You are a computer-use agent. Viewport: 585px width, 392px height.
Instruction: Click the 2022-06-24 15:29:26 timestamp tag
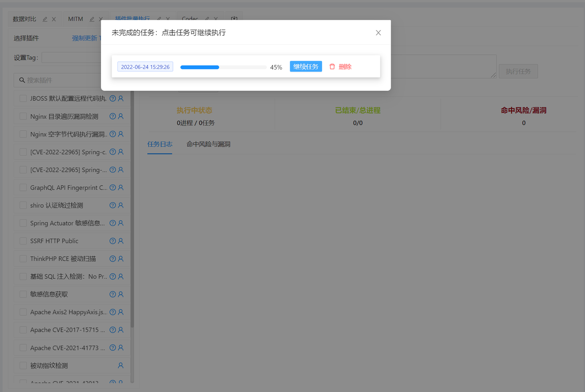(x=145, y=67)
